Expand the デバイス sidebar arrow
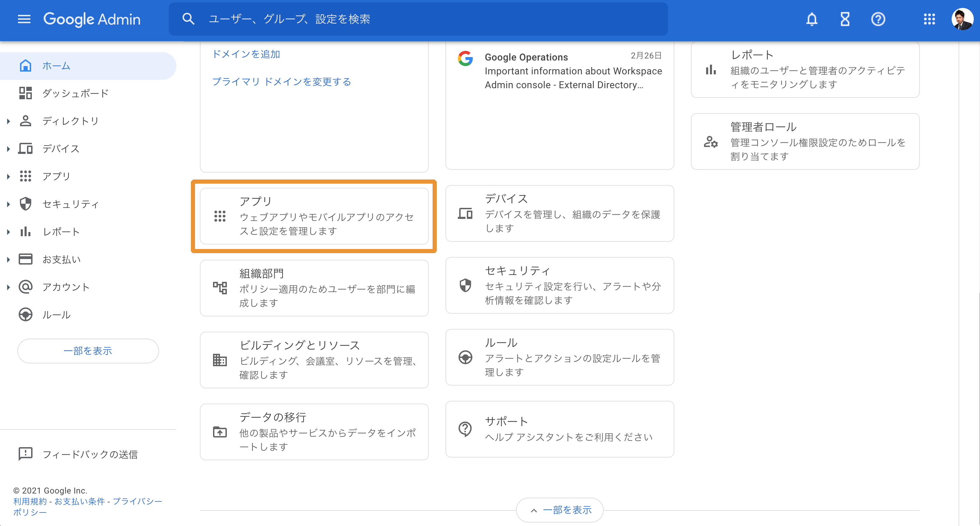980x526 pixels. (x=8, y=149)
